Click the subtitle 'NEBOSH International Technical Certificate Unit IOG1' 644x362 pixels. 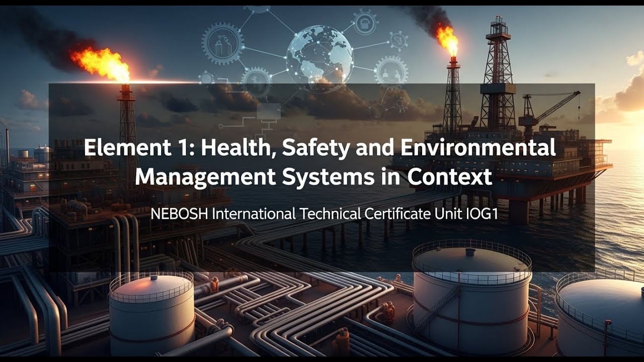[324, 214]
